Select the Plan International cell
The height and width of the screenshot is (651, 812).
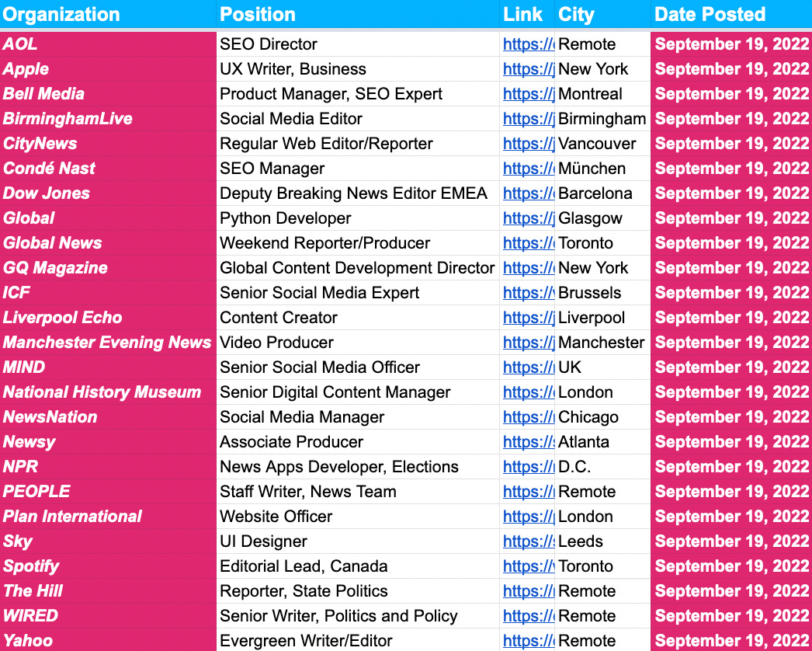click(108, 517)
